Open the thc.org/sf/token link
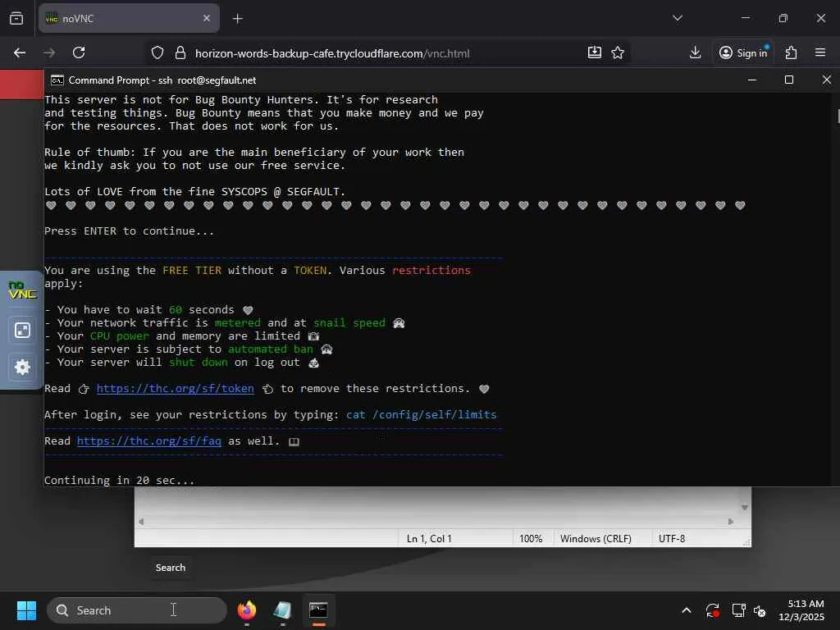The height and width of the screenshot is (630, 840). [176, 388]
